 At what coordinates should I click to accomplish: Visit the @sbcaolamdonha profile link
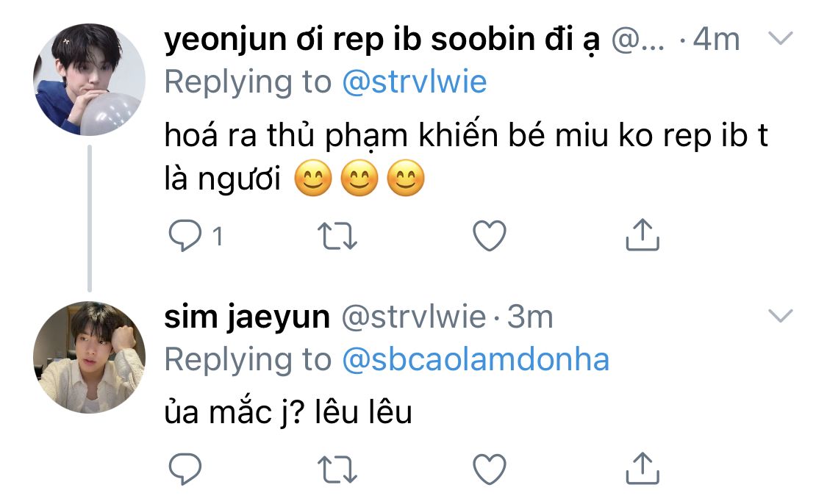click(476, 359)
